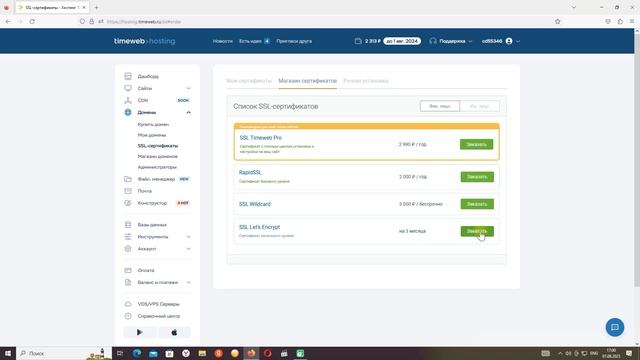
Task: Open Администраторы in sidebar submenu
Action: coord(157,167)
